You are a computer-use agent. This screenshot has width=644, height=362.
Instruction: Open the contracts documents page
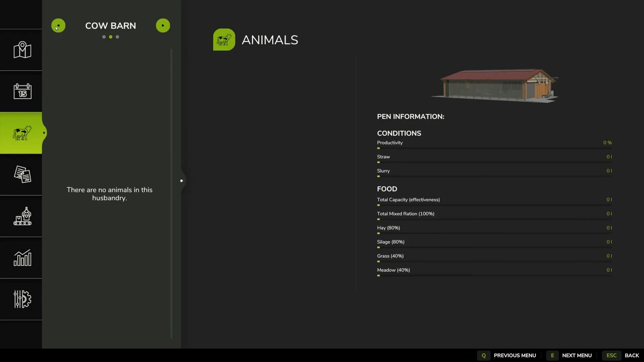pos(22,174)
